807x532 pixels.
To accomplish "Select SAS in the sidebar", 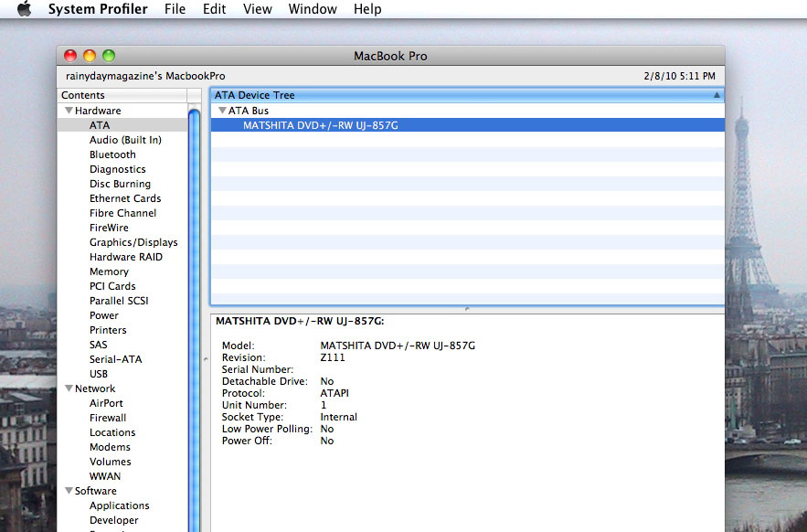I will 99,345.
